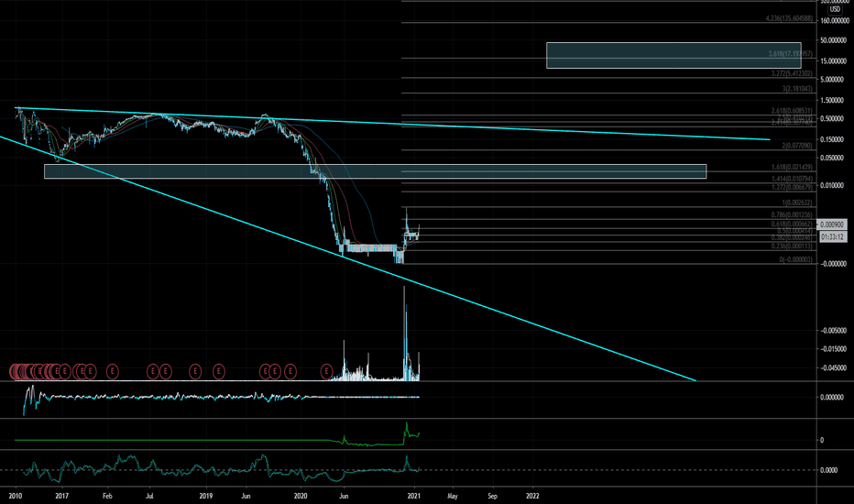Click Fibonacci level 1.618(0.021439)
Screen dimensions: 854x504
point(792,168)
